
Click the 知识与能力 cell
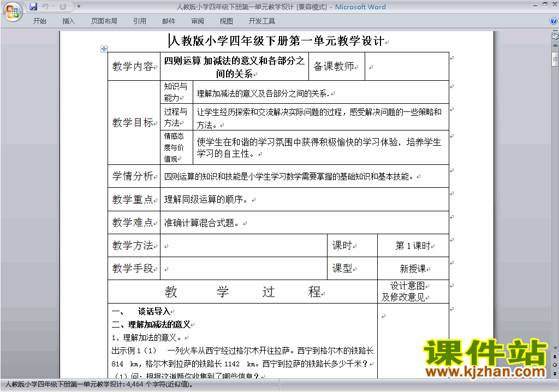coord(176,92)
